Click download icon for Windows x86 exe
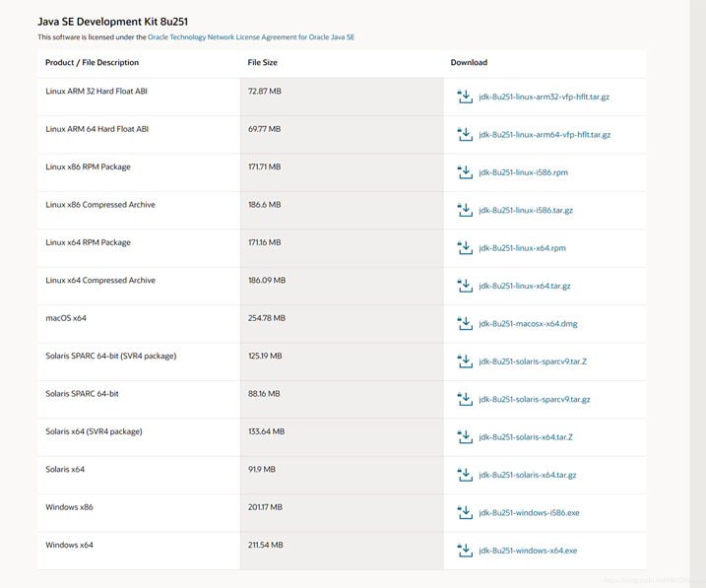Viewport: 706px width, 588px height. click(x=465, y=512)
